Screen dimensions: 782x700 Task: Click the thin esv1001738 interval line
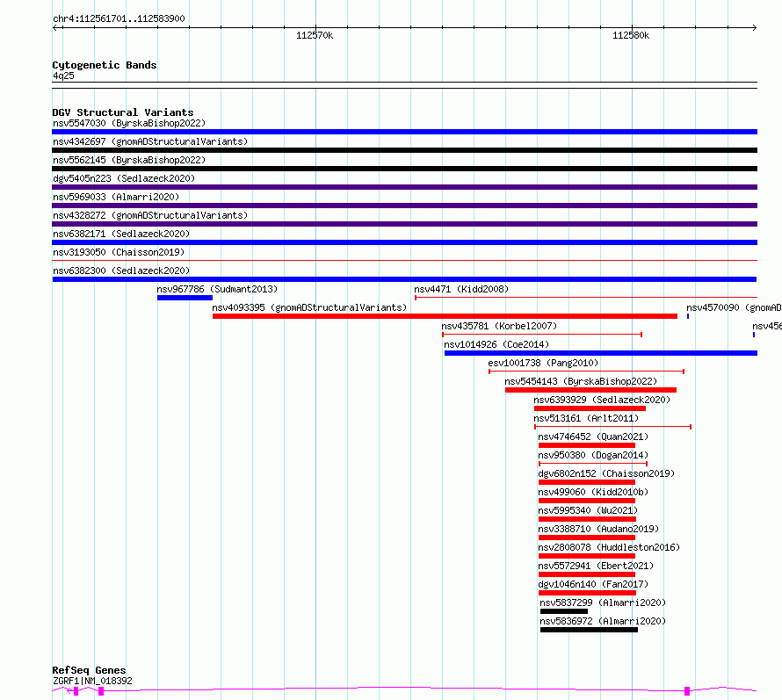pos(587,372)
